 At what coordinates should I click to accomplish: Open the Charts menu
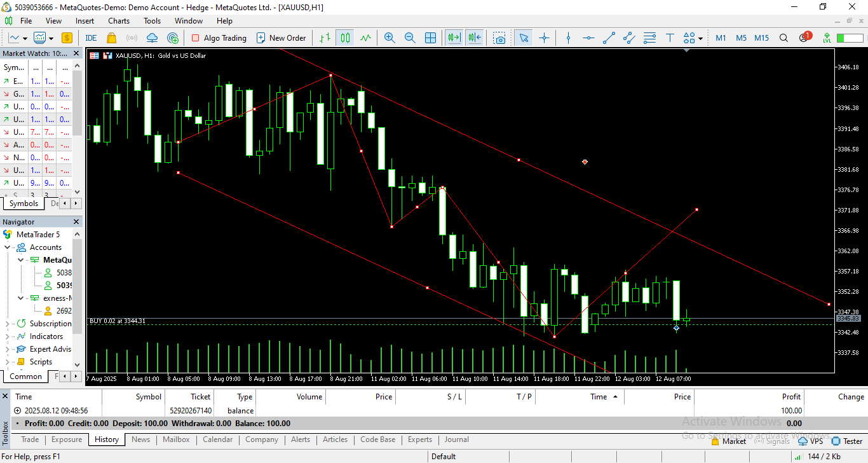tap(119, 21)
